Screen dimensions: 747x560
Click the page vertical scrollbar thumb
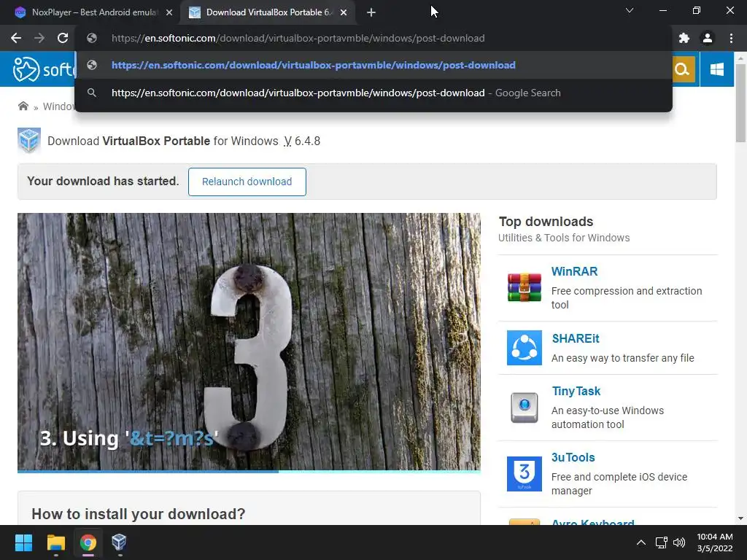pos(740,103)
